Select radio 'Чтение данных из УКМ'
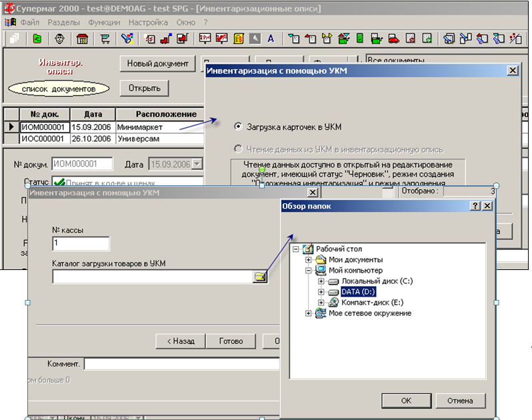 (x=238, y=149)
